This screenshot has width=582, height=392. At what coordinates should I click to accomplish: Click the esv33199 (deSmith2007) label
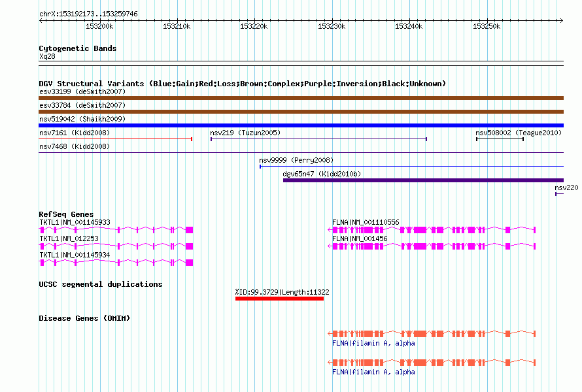pyautogui.click(x=82, y=91)
